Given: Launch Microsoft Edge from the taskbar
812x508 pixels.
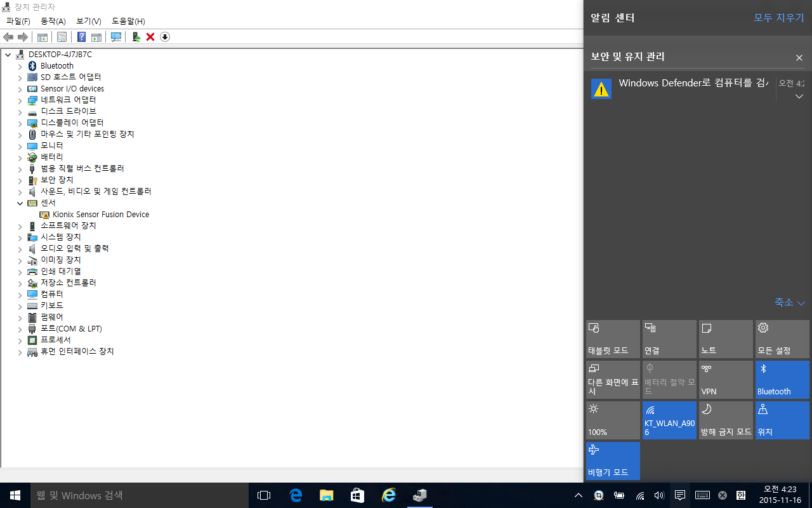Looking at the screenshot, I should (x=296, y=495).
